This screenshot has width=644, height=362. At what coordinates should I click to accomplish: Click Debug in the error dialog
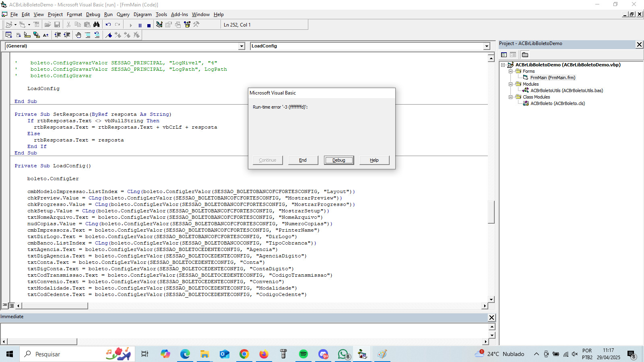[x=339, y=160]
